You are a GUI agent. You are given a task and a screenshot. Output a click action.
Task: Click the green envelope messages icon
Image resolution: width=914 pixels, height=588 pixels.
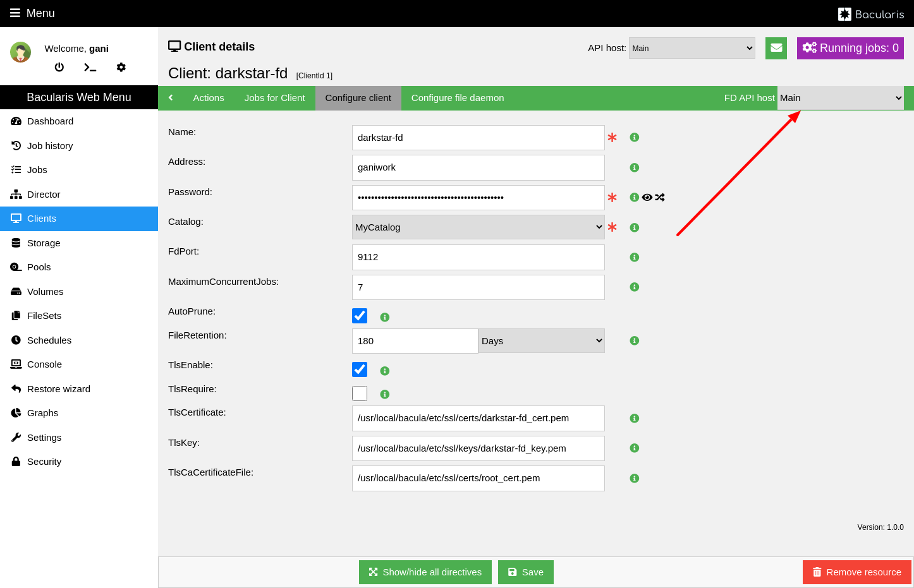[x=776, y=48]
